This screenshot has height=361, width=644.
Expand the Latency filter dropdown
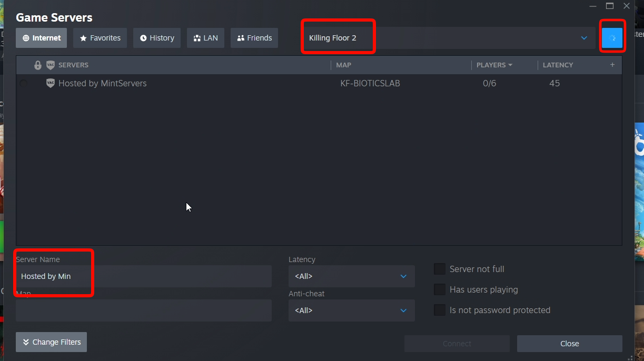(352, 276)
